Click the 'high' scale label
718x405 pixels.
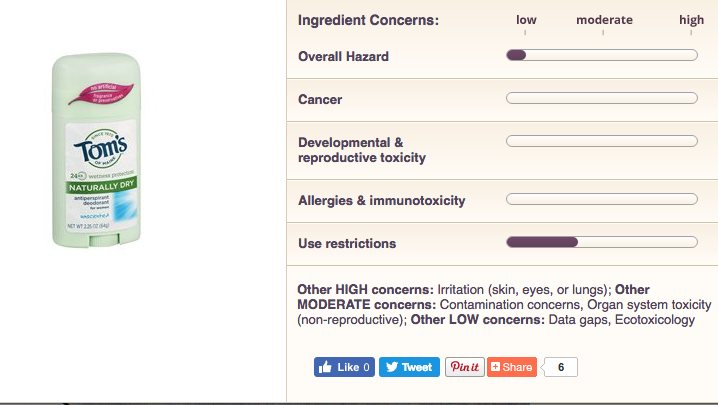[691, 20]
